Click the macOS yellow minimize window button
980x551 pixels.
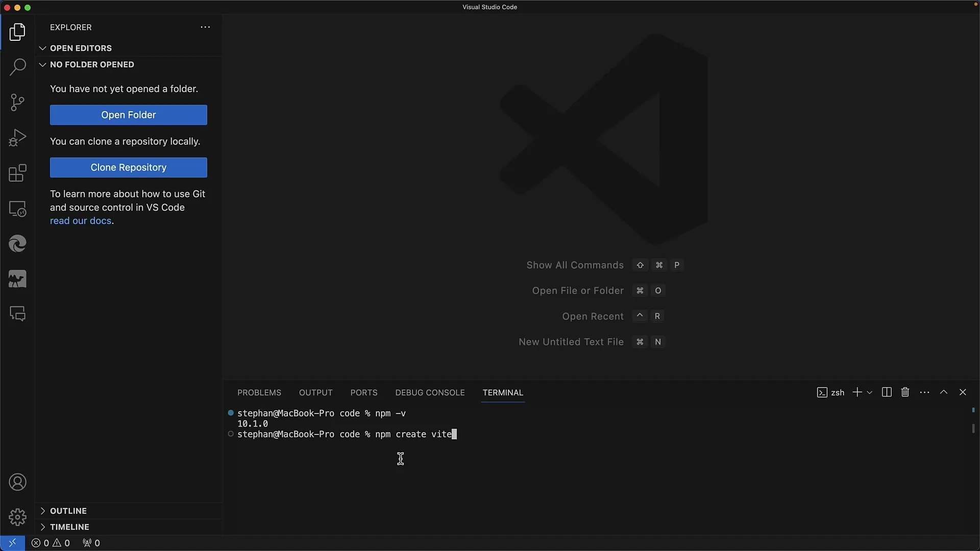[17, 7]
